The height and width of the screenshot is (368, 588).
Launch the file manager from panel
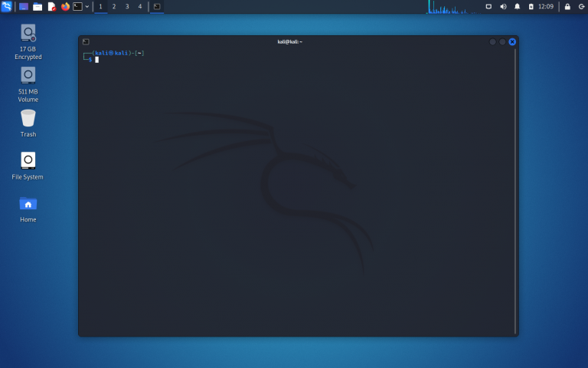tap(38, 6)
